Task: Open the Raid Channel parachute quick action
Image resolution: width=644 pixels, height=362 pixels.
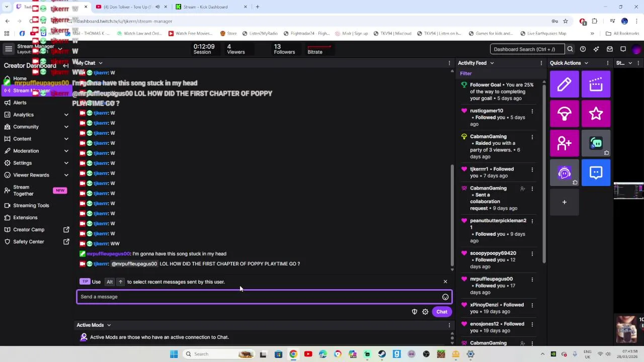Action: click(x=564, y=114)
